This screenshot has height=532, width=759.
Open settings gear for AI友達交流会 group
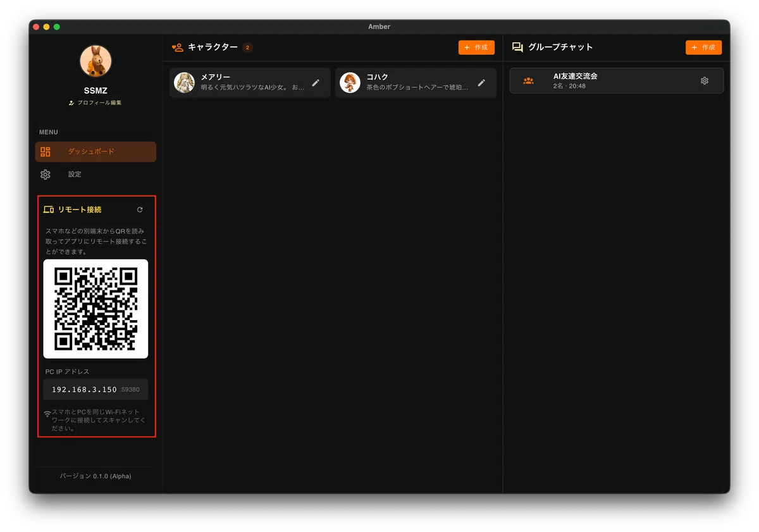705,81
